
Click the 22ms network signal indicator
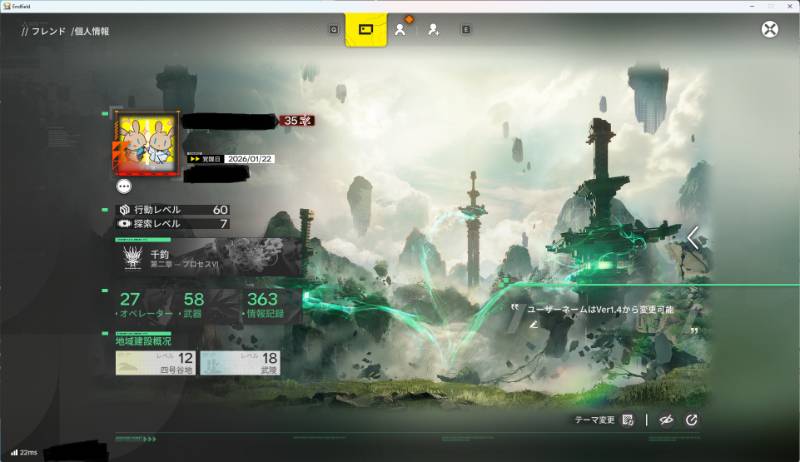(x=24, y=452)
